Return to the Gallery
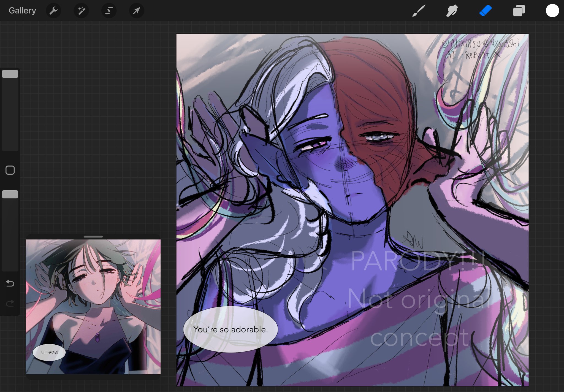Viewport: 564px width, 392px height. (22, 10)
